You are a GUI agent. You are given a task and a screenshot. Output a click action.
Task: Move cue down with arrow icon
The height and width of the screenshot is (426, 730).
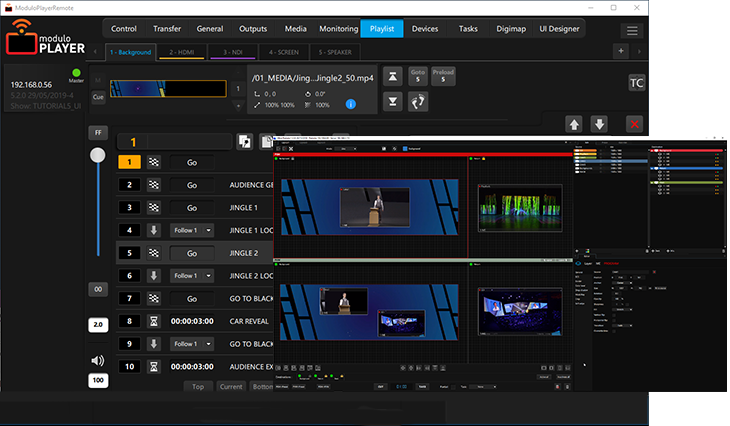coord(599,124)
